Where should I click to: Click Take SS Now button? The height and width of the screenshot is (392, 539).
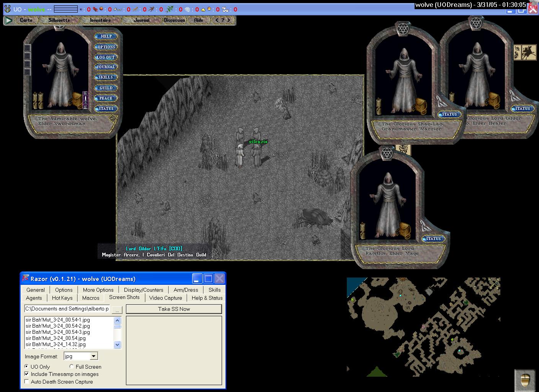(174, 309)
